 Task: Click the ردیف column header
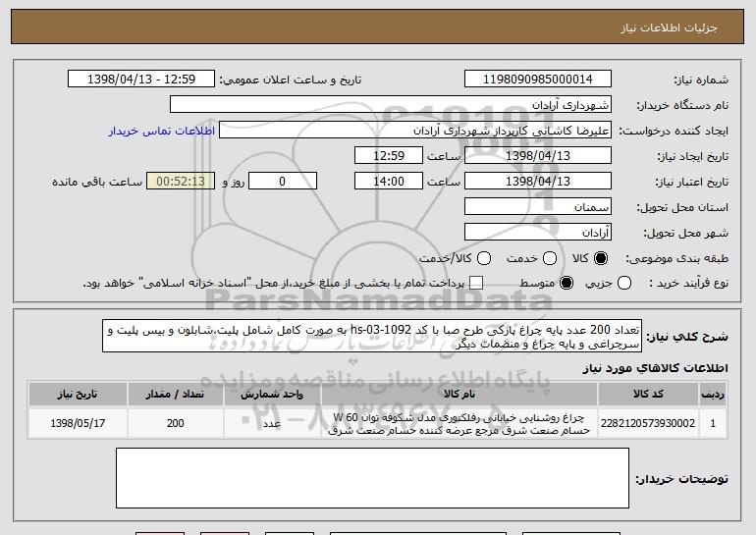point(713,395)
